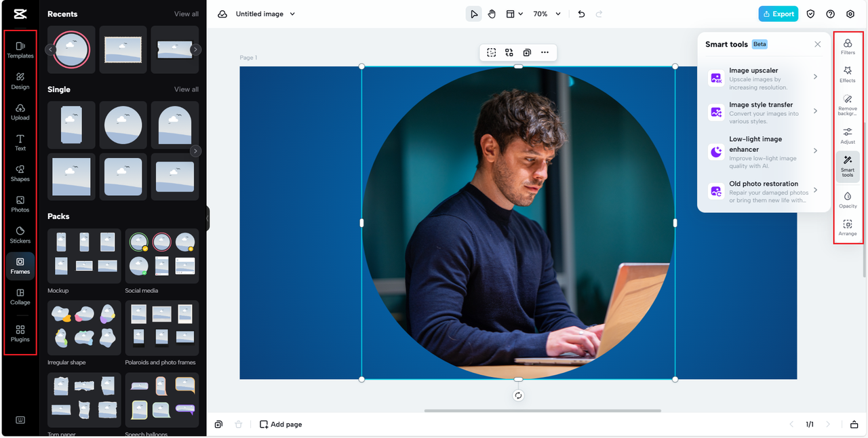868x438 pixels.
Task: Open the Design panel
Action: [x=20, y=81]
